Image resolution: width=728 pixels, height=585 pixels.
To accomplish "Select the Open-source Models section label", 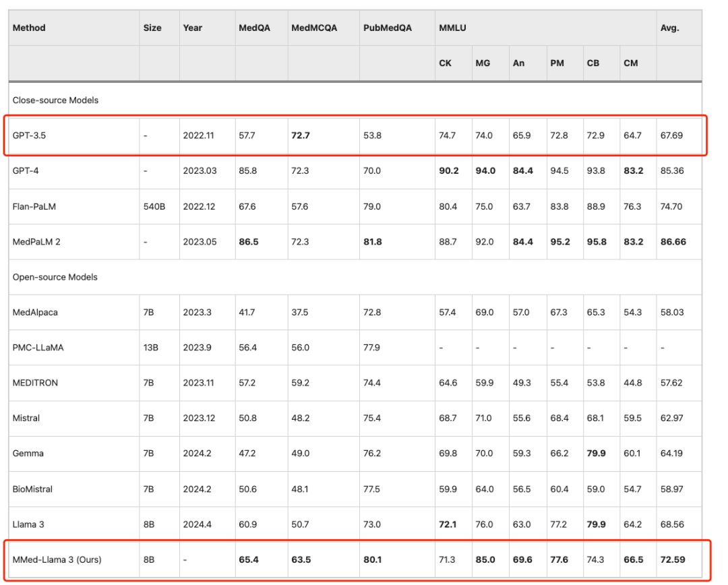I will [55, 277].
